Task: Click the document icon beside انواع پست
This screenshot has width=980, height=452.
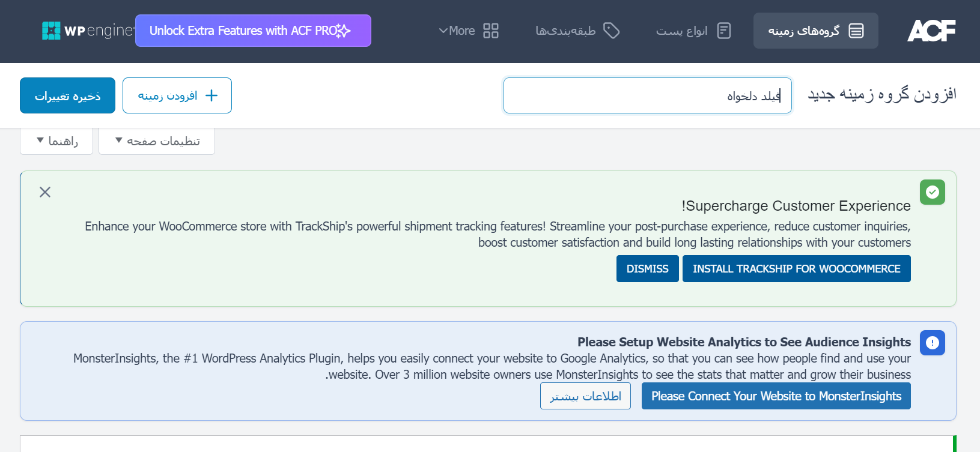Action: [724, 31]
